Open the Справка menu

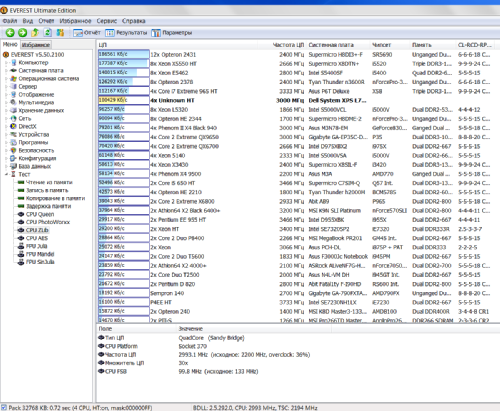pyautogui.click(x=133, y=21)
